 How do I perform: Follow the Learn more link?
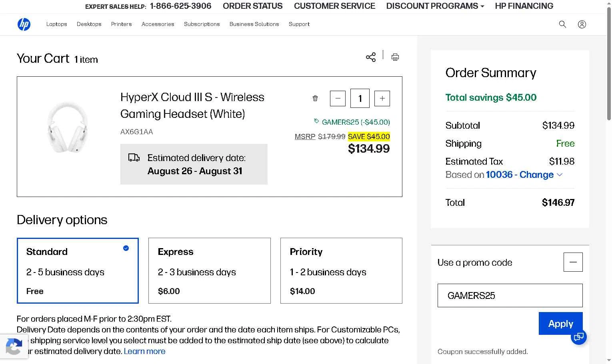(144, 351)
